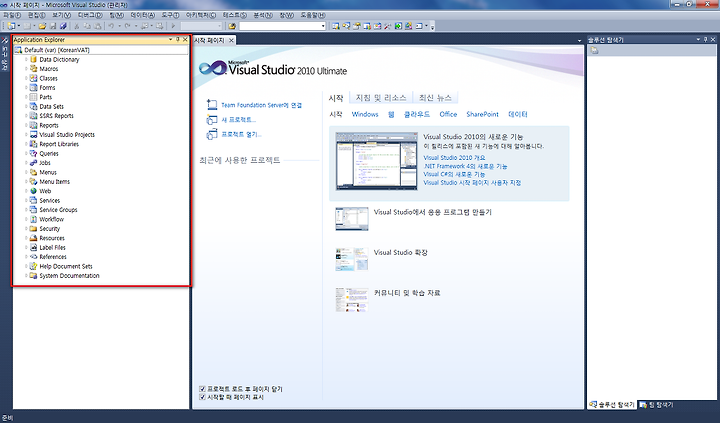Pin the Application Explorer panel
The image size is (720, 423).
coord(178,39)
